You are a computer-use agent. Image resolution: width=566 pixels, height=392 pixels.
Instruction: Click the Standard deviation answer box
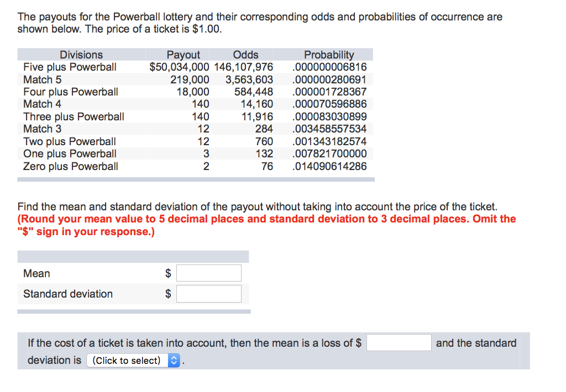point(208,293)
